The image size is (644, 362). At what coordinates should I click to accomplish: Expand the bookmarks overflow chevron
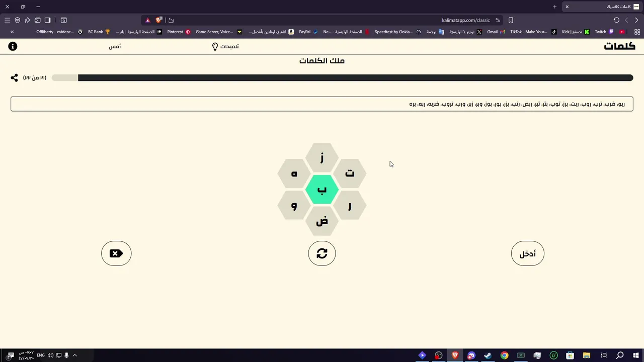point(12,32)
